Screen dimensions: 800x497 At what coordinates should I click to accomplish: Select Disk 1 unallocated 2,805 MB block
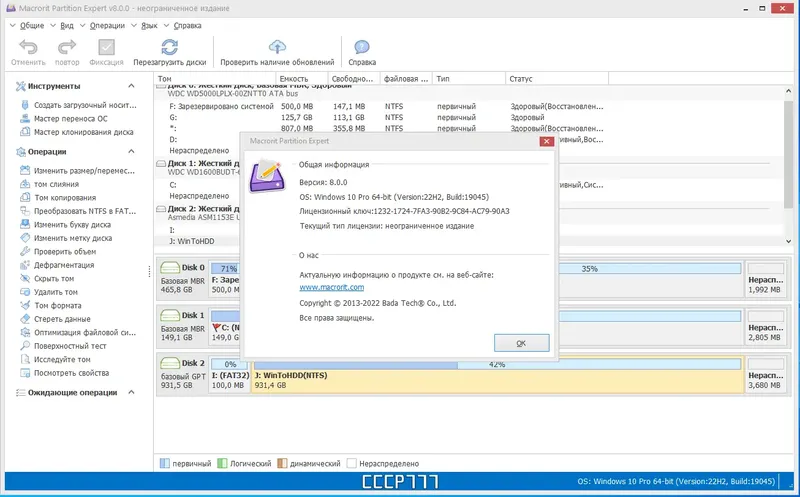[x=765, y=327]
